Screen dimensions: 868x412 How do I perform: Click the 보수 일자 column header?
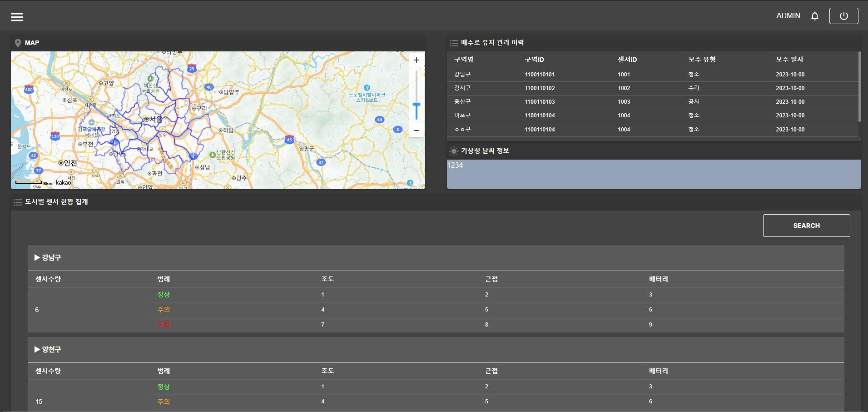(789, 60)
